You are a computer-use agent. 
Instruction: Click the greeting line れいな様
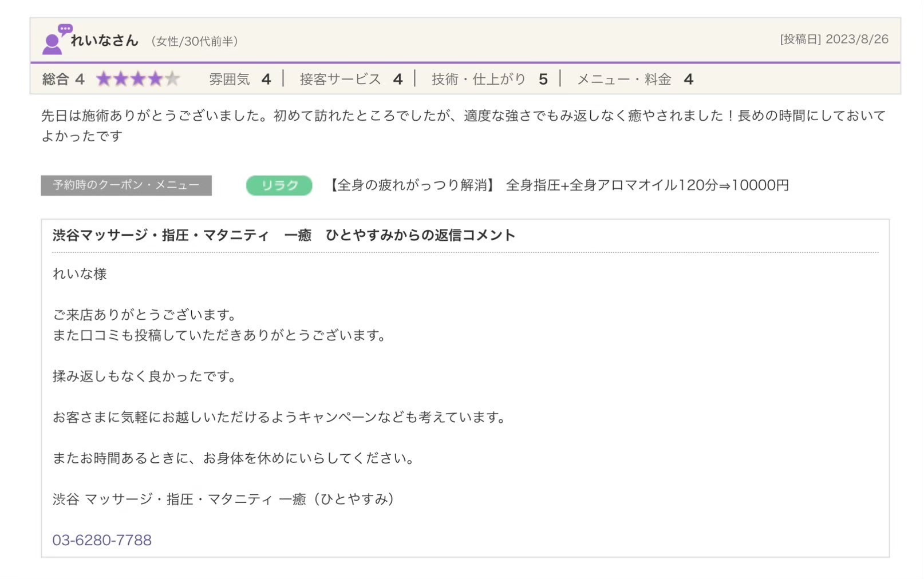point(80,274)
